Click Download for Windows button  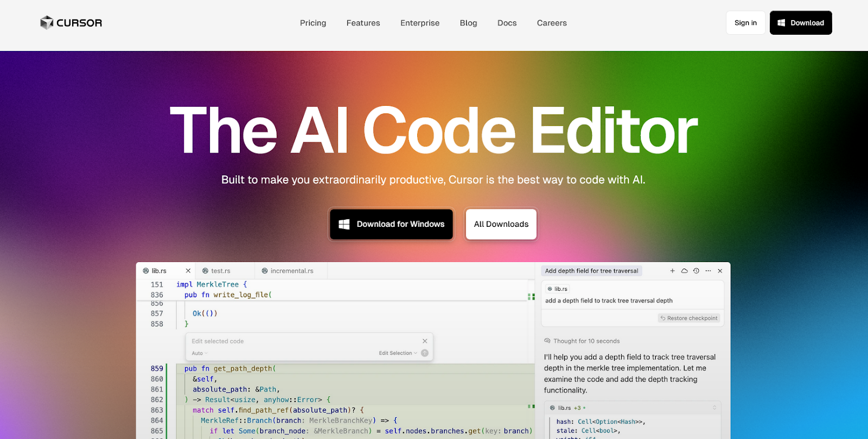point(391,224)
